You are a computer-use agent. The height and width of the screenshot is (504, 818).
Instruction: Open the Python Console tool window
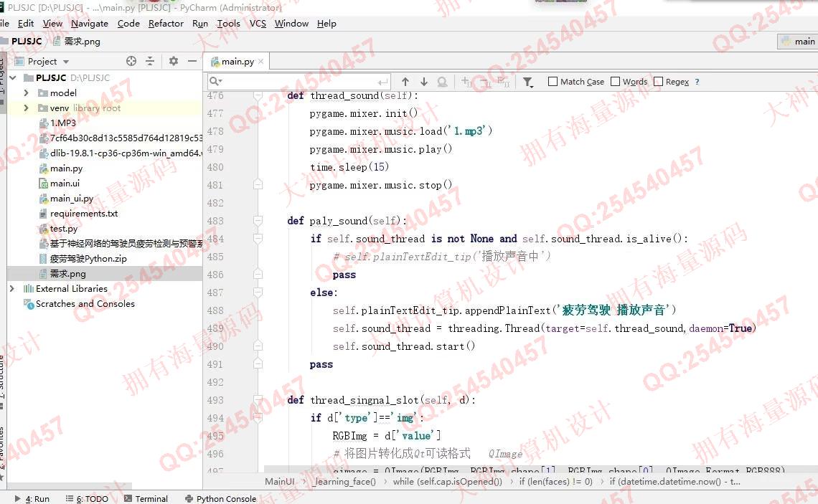point(225,498)
